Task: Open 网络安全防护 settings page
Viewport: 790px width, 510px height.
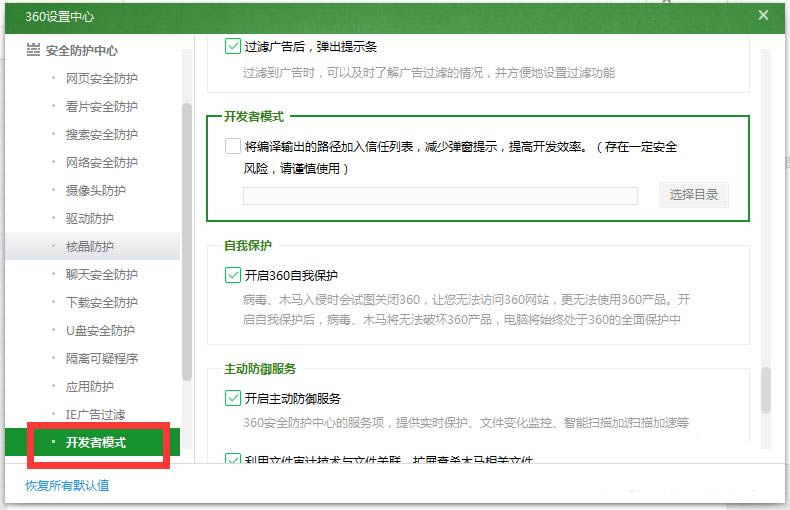Action: tap(101, 162)
